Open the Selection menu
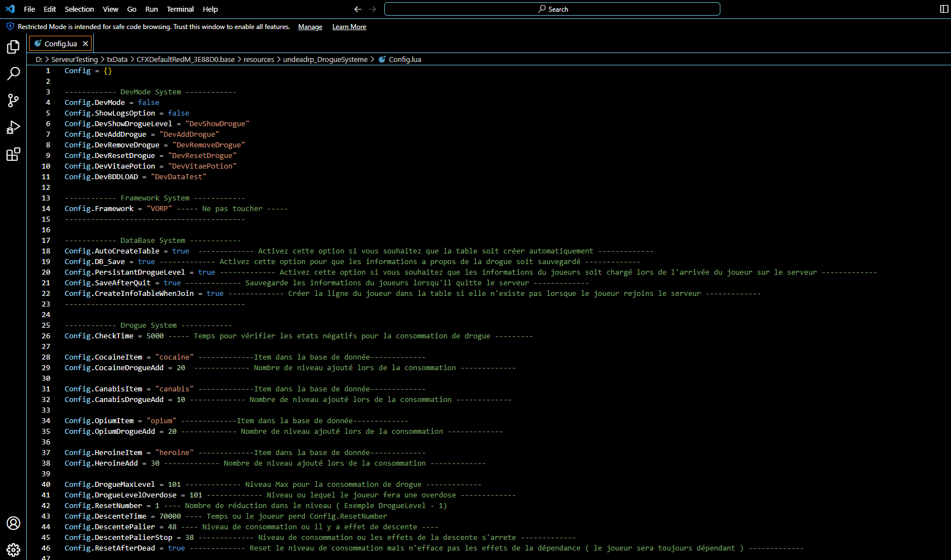This screenshot has width=951, height=560. (x=79, y=9)
